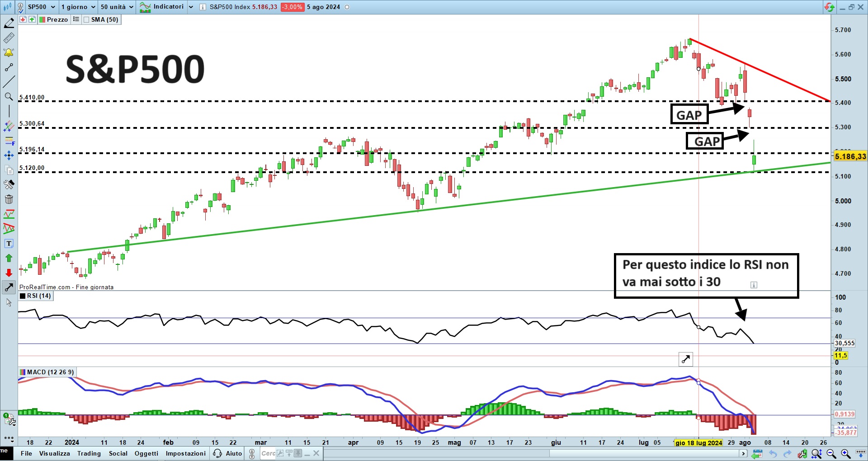Click the green upload arrow icon
The height and width of the screenshot is (461, 868).
point(32,19)
